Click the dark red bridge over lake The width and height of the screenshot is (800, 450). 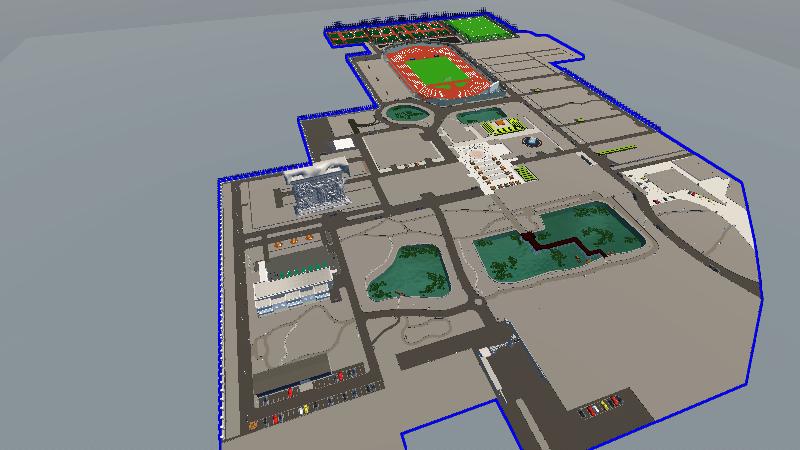pos(558,245)
